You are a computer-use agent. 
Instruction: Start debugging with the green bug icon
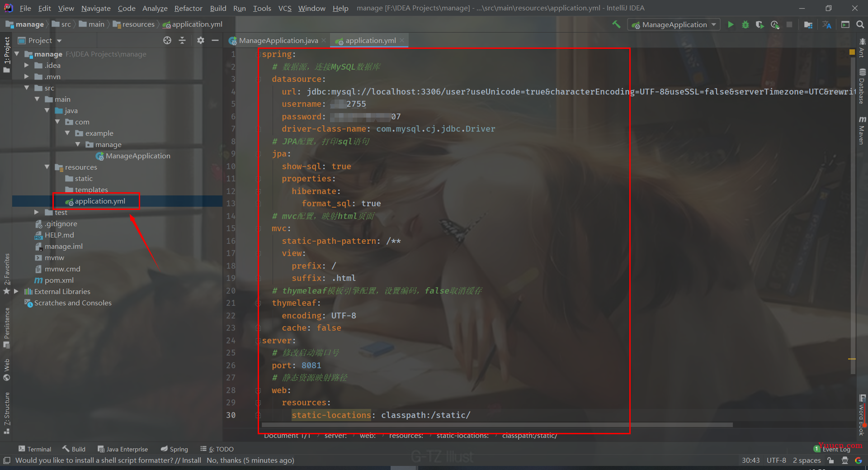tap(745, 25)
